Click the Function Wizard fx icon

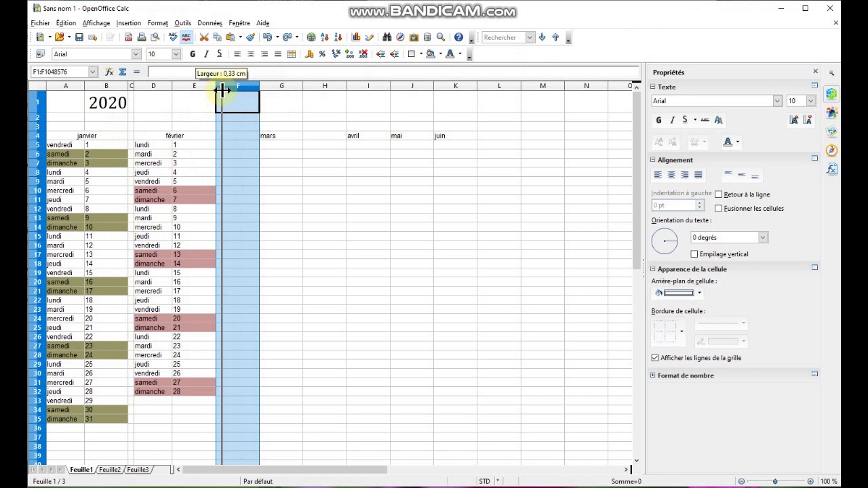(108, 72)
